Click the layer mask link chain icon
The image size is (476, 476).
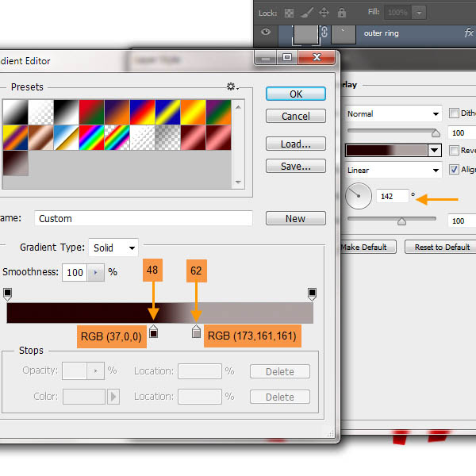tap(324, 33)
